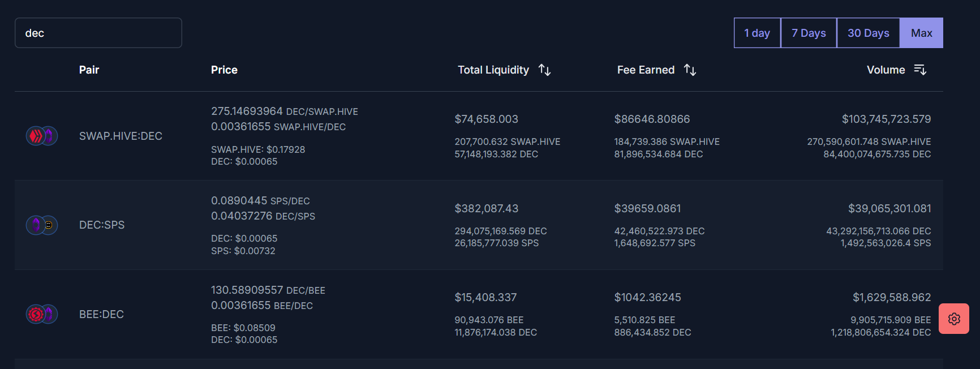Image resolution: width=980 pixels, height=369 pixels.
Task: Click the Fee Earned column header
Action: coord(646,70)
